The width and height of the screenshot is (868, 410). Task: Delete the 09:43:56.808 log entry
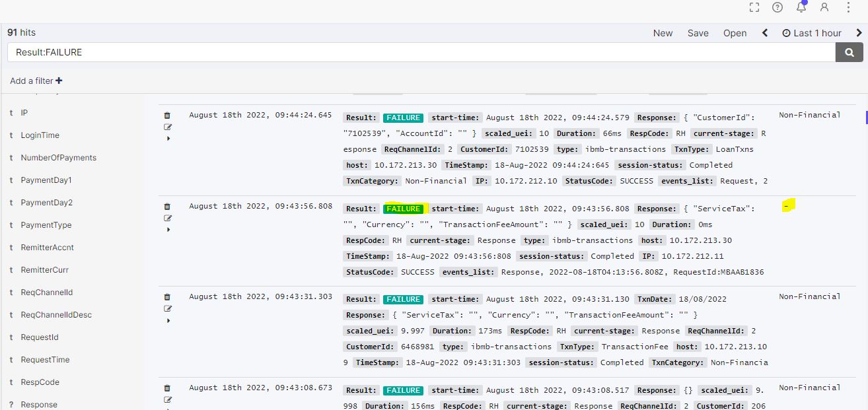(x=167, y=207)
